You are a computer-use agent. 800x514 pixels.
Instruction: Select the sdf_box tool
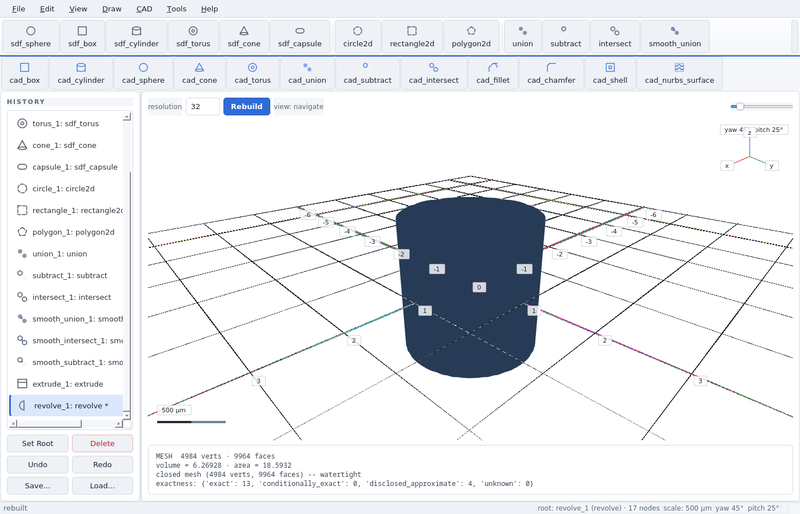(x=82, y=37)
